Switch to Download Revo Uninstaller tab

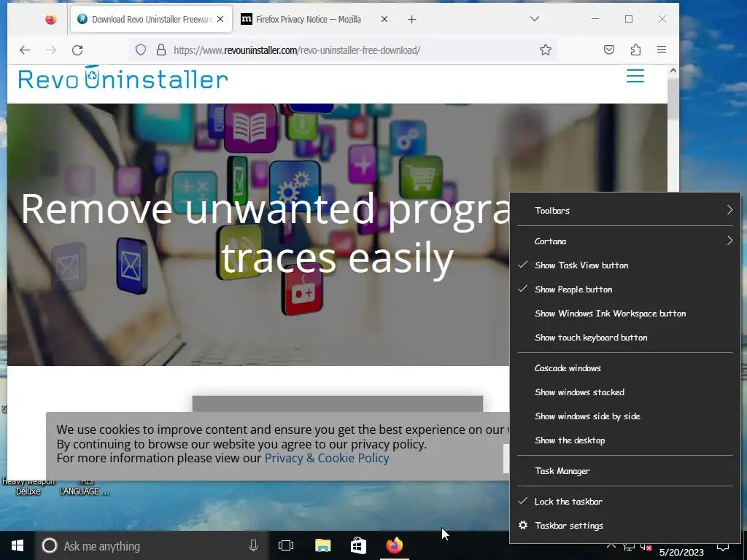[151, 19]
